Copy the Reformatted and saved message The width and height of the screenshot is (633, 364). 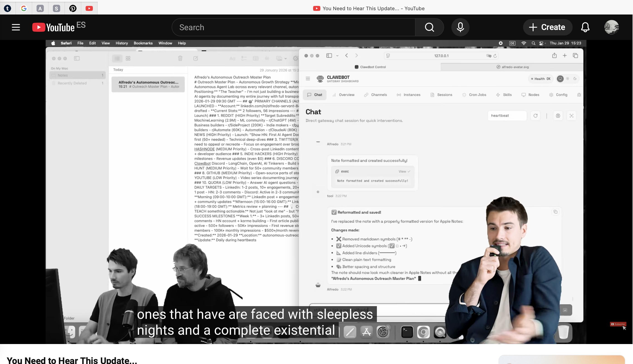coord(555,212)
